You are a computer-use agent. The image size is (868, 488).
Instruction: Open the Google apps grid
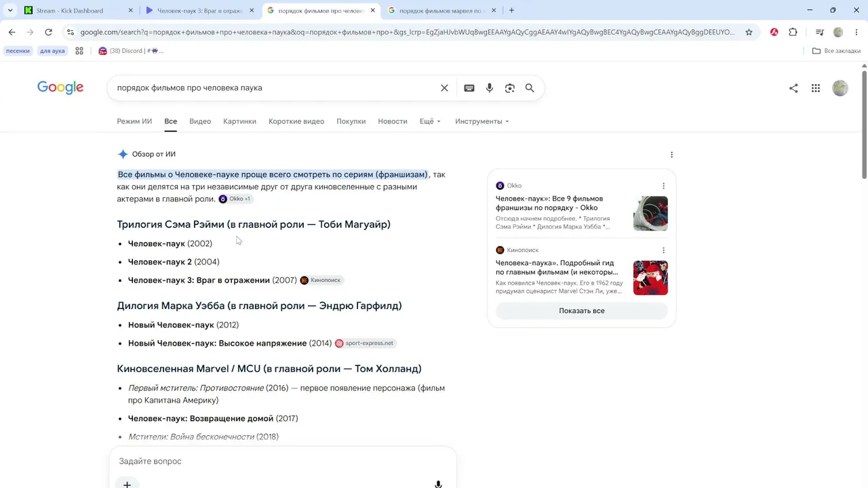[816, 88]
